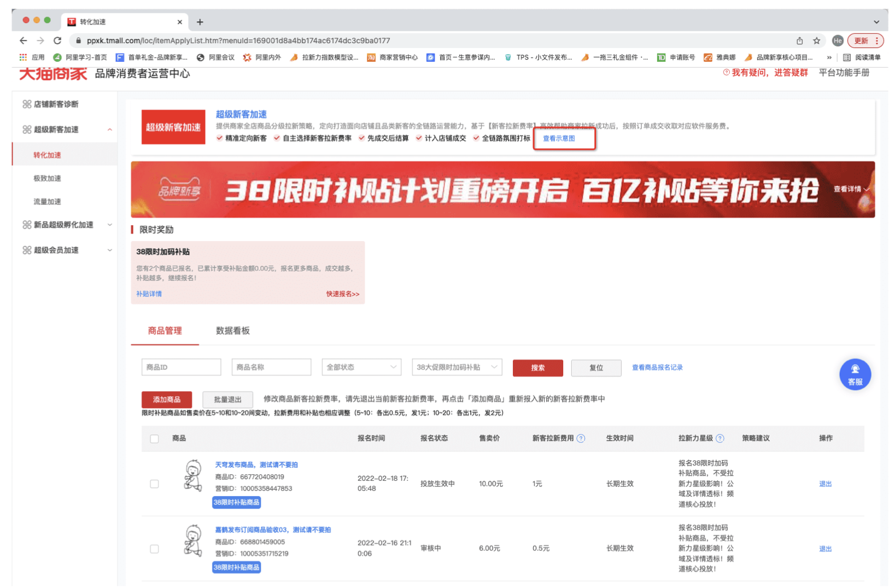Open a new browser tab with plus
The height and width of the screenshot is (588, 889).
200,22
